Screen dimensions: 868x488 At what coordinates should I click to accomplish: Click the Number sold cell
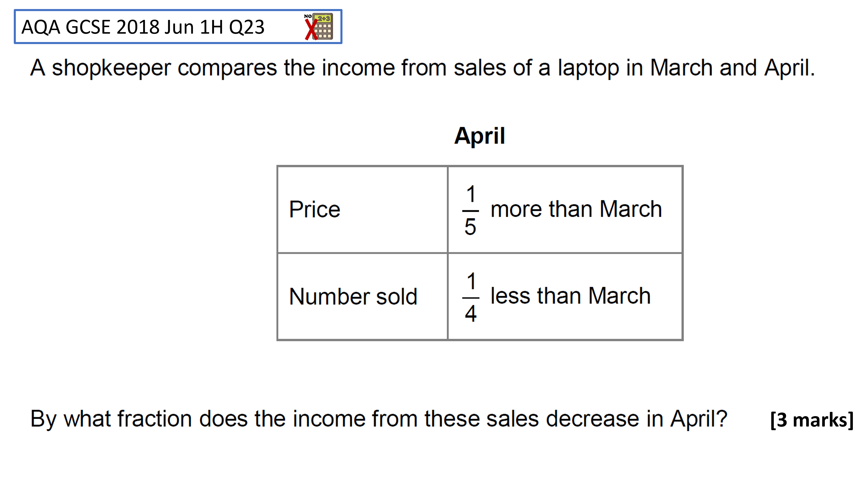click(362, 296)
